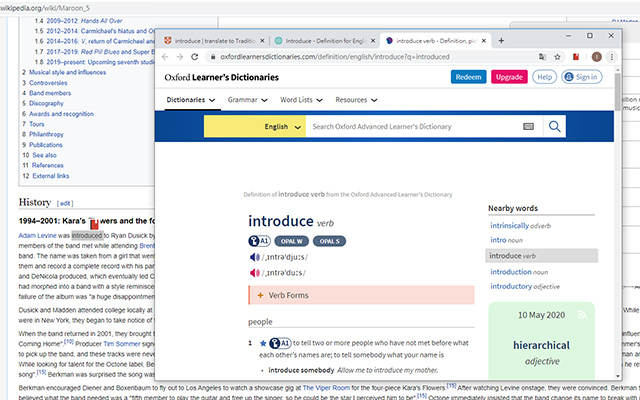Image resolution: width=640 pixels, height=400 pixels.
Task: Play the British pronunciation audio of introduce
Action: point(255,257)
